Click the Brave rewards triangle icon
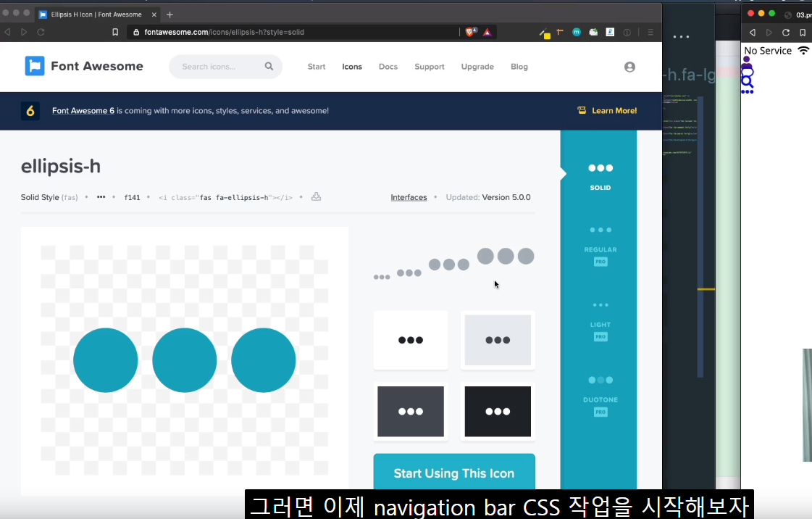This screenshot has height=519, width=812. click(487, 32)
